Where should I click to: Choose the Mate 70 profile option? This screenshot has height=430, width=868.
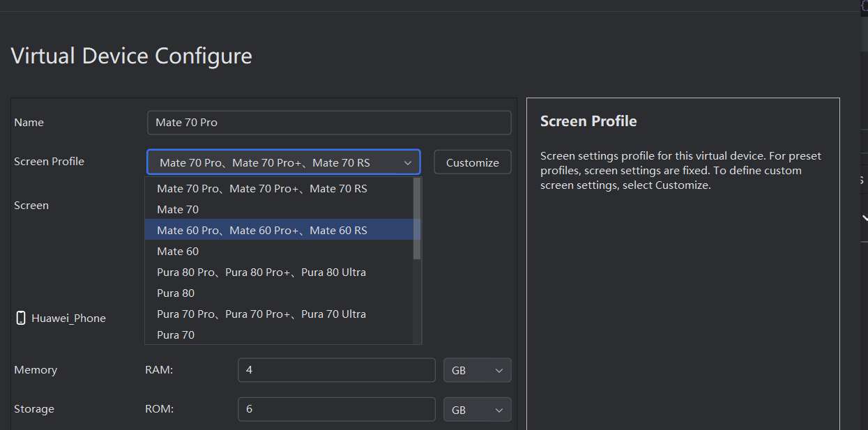coord(178,210)
